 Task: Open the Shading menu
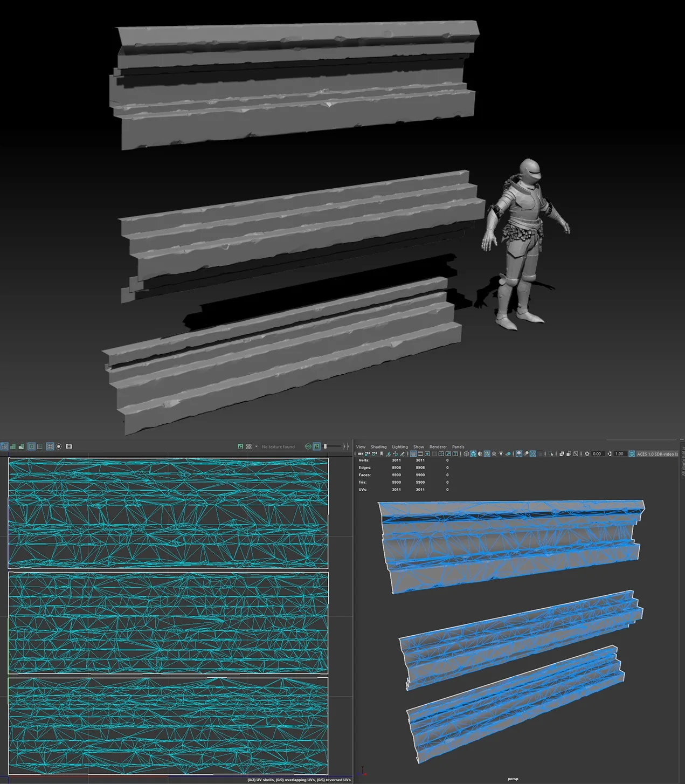coord(378,446)
